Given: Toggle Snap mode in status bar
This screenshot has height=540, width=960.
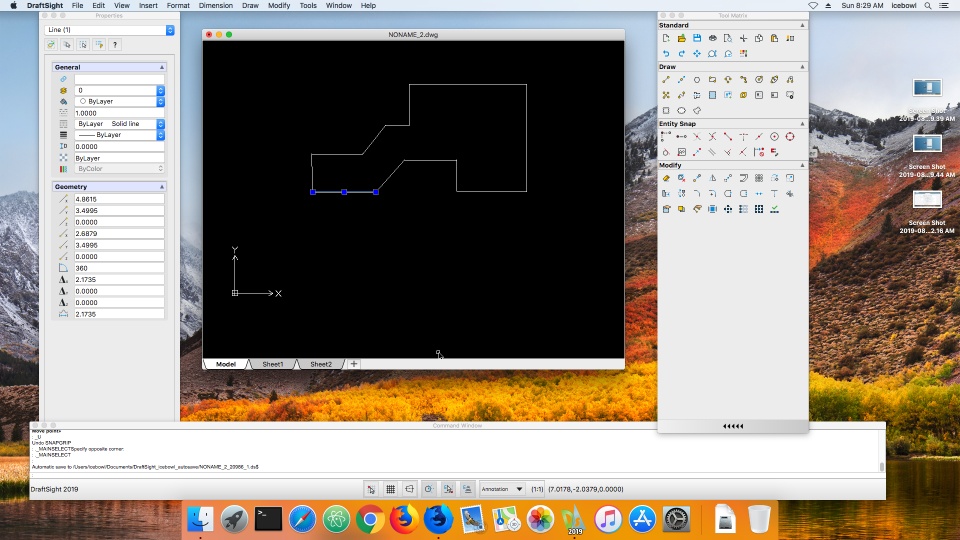Looking at the screenshot, I should 371,489.
